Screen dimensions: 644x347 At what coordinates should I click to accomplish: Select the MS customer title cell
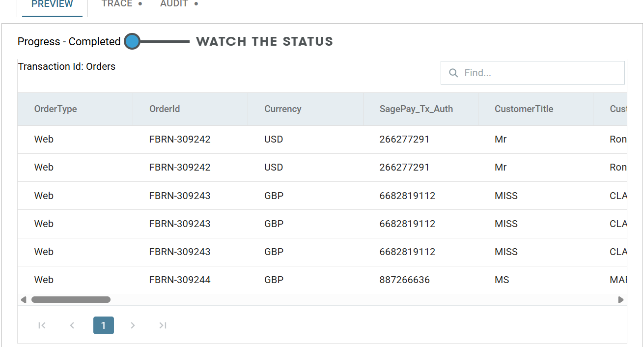coord(535,280)
